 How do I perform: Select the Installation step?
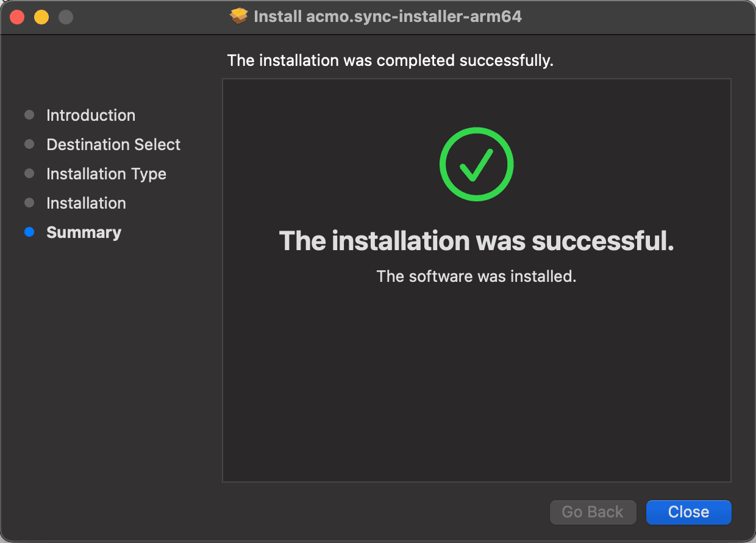pyautogui.click(x=86, y=203)
